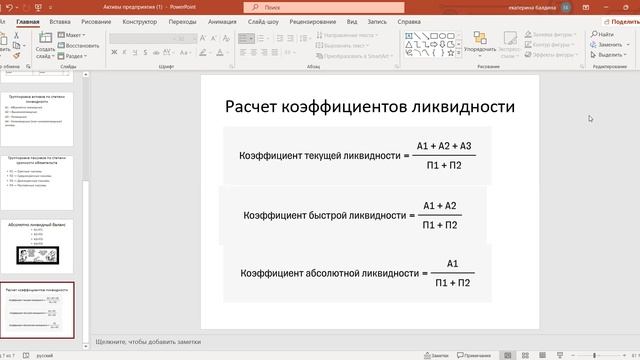Screen dimensions: 640x360
Task: Justify the text
Action: (x=275, y=52)
